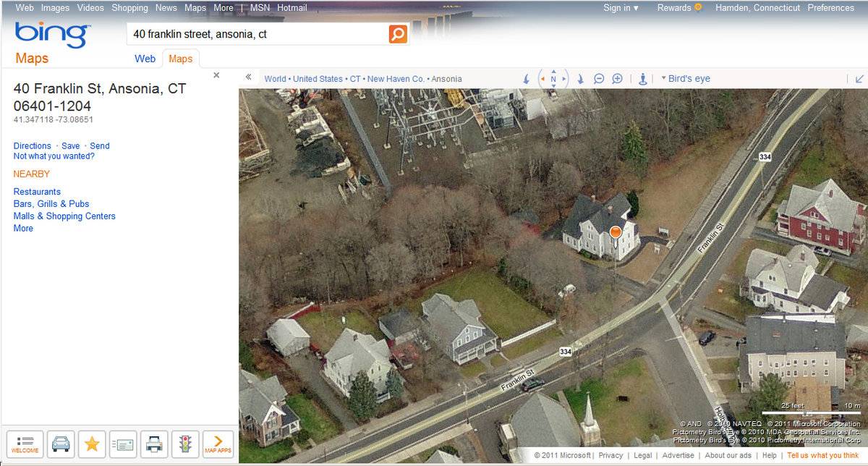Image resolution: width=868 pixels, height=466 pixels.
Task: Expand the Welcome panel
Action: coord(25,444)
